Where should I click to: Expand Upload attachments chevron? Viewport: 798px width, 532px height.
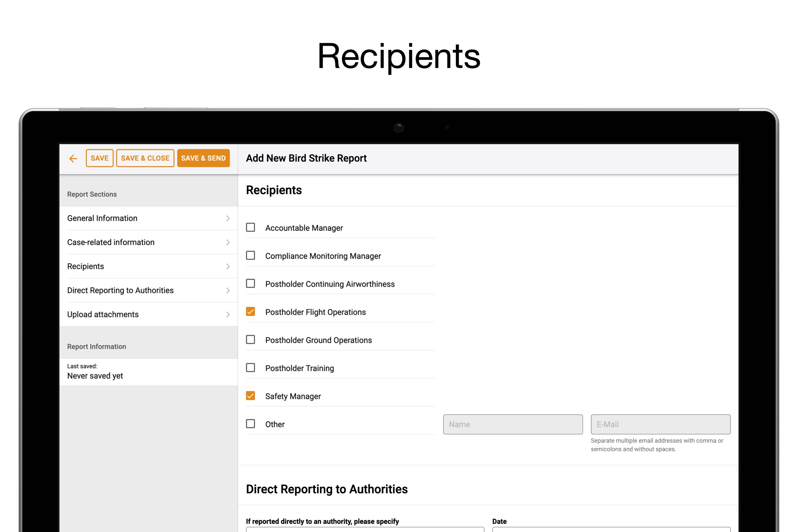coord(228,315)
